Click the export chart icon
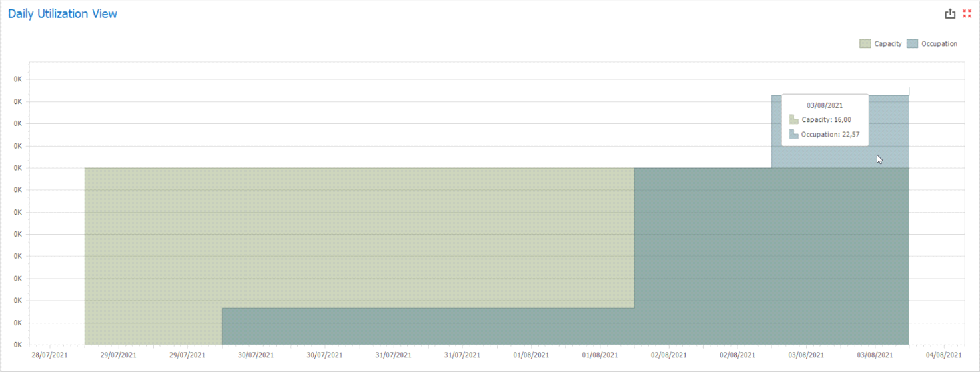The image size is (980, 372). 950,13
